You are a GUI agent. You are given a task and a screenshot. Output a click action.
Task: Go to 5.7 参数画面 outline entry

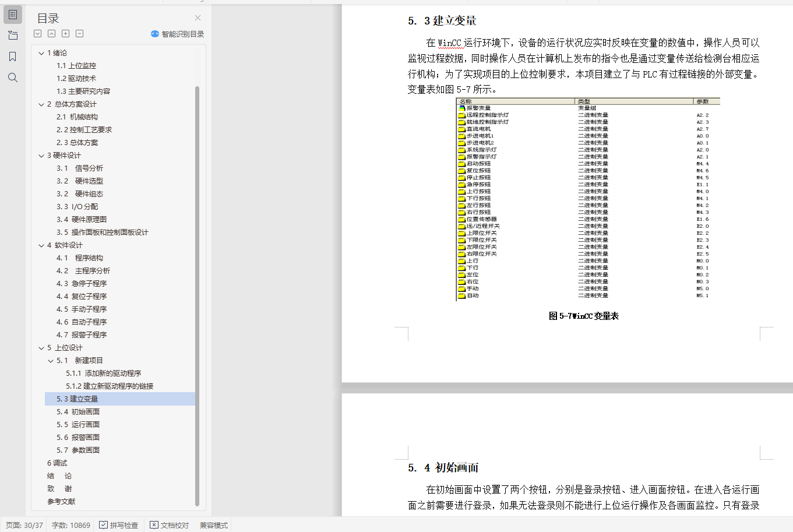pos(78,450)
